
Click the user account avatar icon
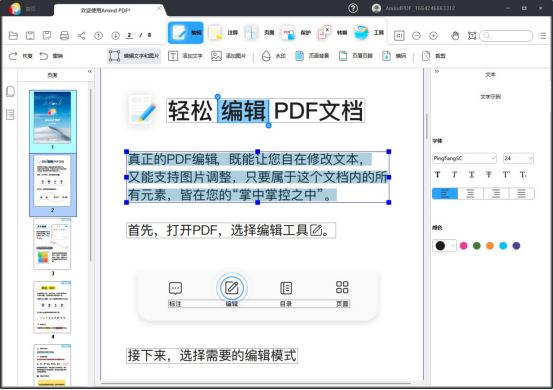pos(376,8)
